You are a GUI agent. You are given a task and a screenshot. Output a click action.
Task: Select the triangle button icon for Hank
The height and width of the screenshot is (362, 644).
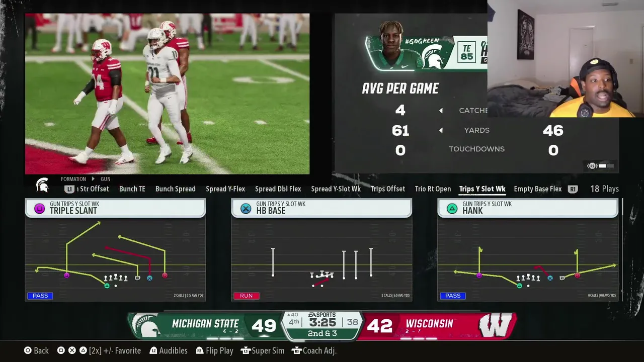click(452, 209)
